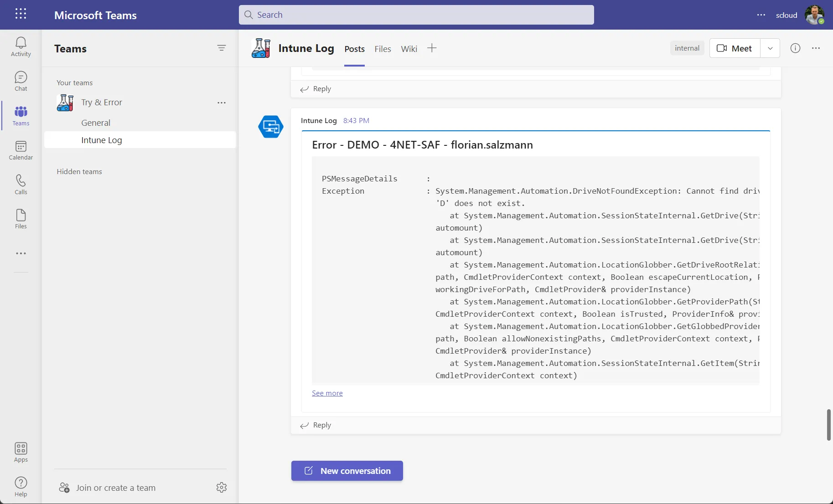Click the Intune Log channel avatar in header
Image resolution: width=833 pixels, height=504 pixels.
point(261,48)
